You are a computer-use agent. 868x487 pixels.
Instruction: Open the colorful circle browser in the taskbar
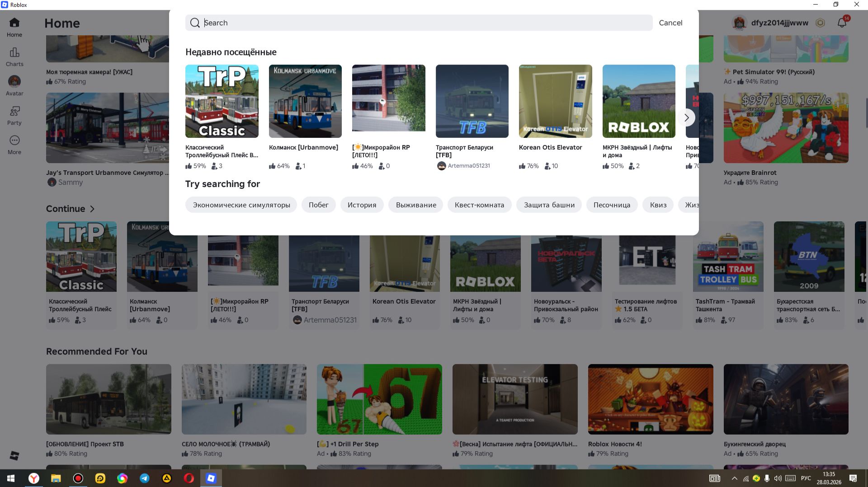pyautogui.click(x=123, y=478)
